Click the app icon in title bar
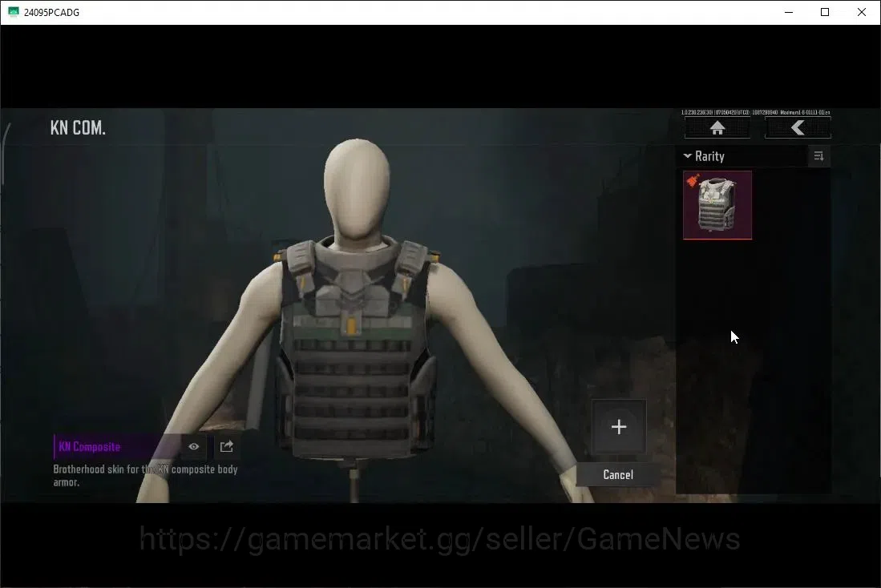This screenshot has width=881, height=588. pos(13,12)
